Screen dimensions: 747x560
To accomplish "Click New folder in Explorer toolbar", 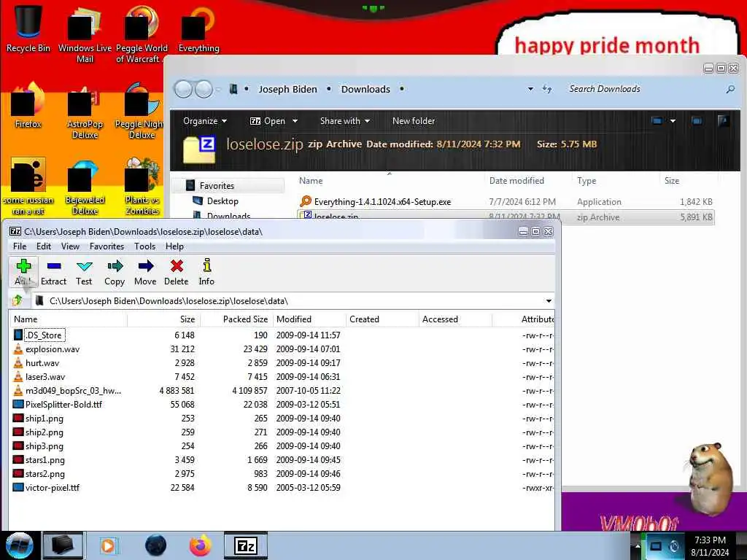I will click(x=414, y=121).
